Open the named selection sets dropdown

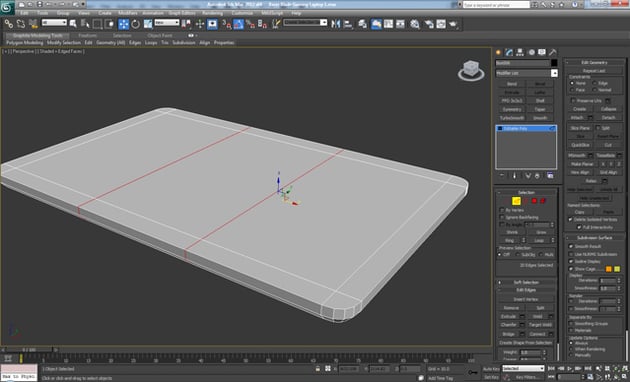(305, 22)
